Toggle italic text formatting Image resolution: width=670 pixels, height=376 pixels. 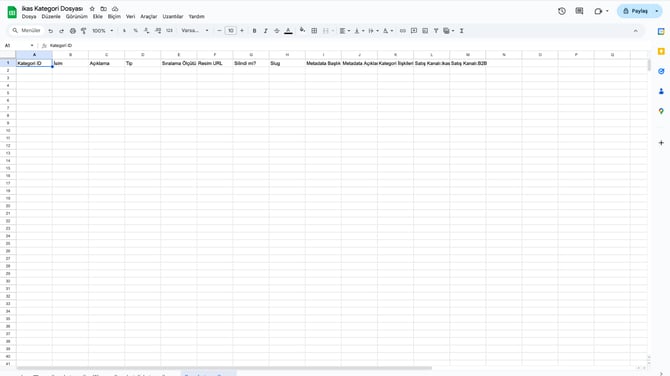click(x=265, y=31)
